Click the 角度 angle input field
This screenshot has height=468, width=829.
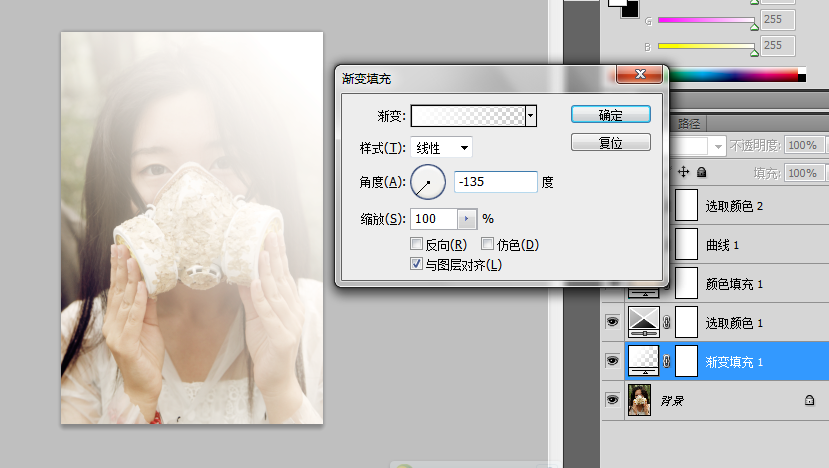(x=495, y=182)
